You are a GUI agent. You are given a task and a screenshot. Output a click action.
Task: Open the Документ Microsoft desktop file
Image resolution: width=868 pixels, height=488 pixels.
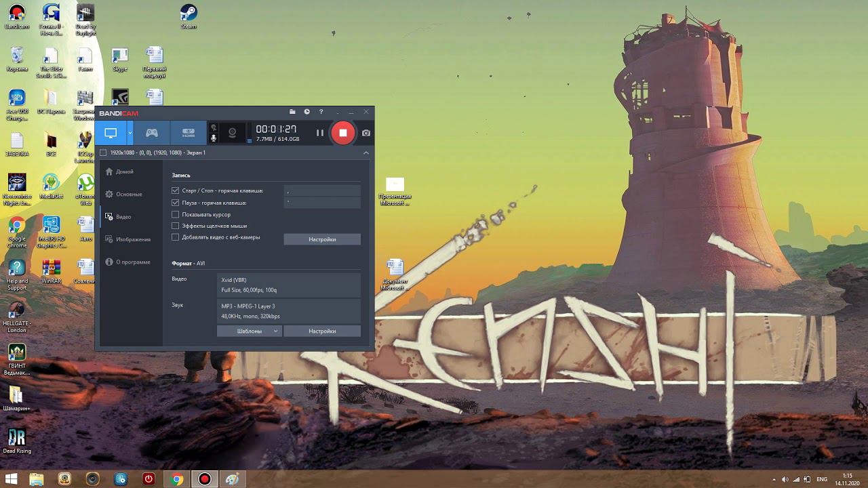click(395, 274)
